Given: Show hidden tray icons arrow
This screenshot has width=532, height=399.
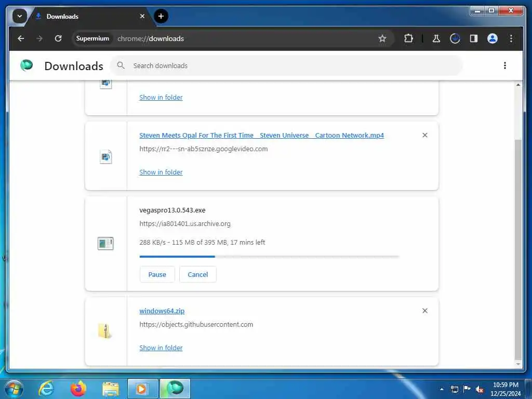Looking at the screenshot, I should click(x=442, y=389).
